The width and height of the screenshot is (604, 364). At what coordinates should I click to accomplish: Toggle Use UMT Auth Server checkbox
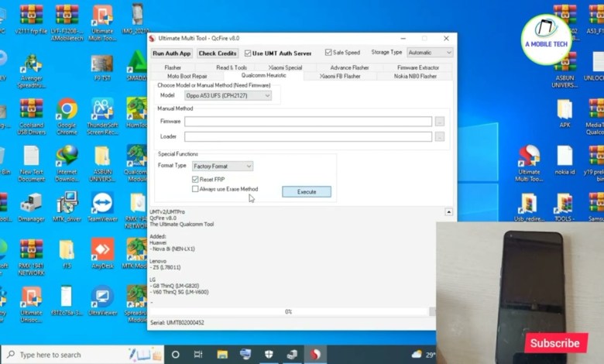click(x=248, y=53)
